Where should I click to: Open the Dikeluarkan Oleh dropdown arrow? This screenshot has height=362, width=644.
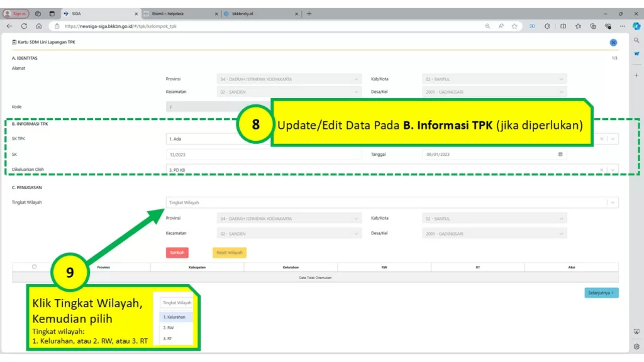[613, 169]
